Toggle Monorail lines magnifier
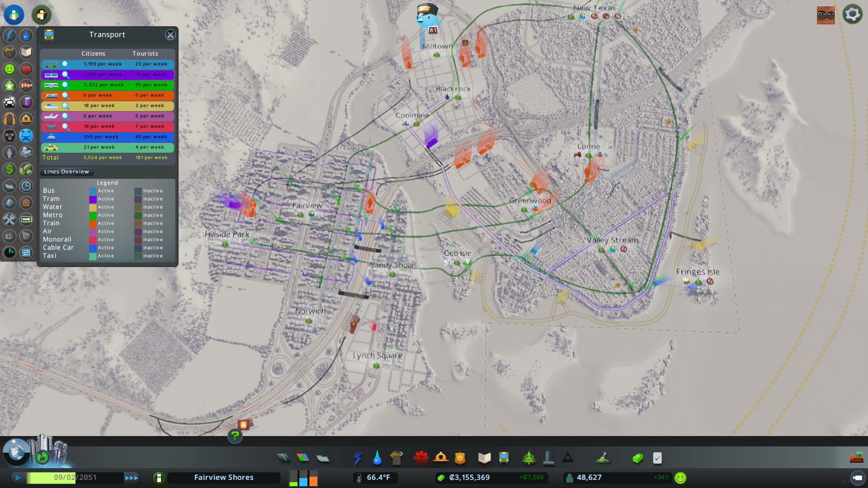 (66, 127)
